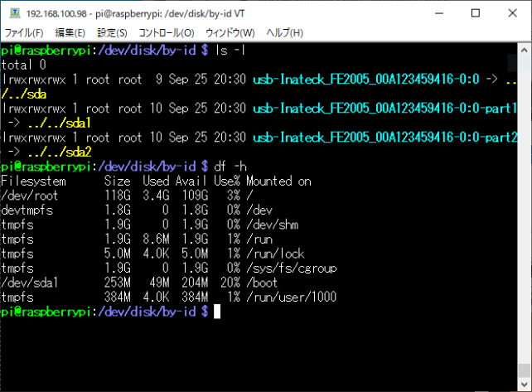Close the terminal window

point(512,13)
